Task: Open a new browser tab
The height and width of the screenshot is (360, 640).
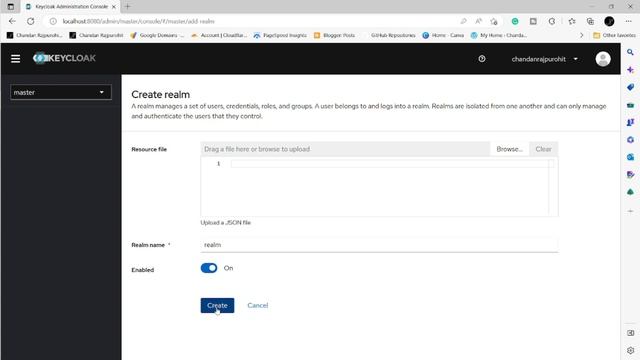Action: point(128,7)
